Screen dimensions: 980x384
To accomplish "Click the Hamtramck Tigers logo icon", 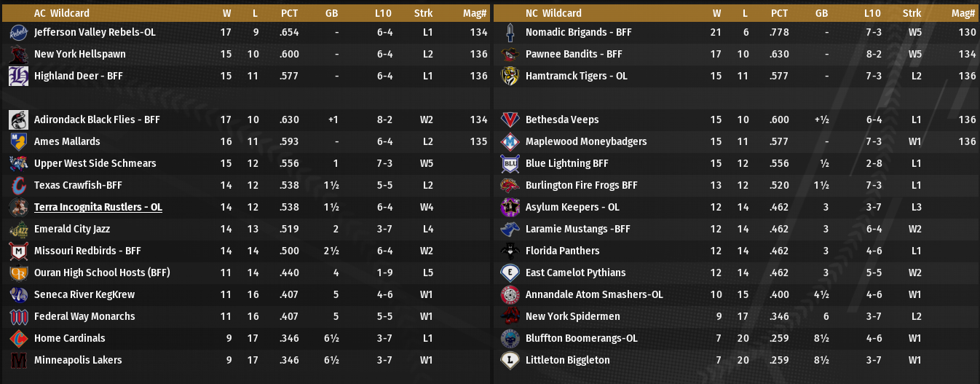I will click(510, 77).
